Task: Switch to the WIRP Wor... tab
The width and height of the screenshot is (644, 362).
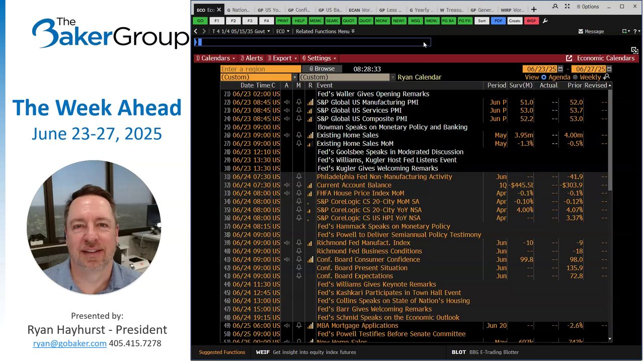Action: pyautogui.click(x=512, y=10)
